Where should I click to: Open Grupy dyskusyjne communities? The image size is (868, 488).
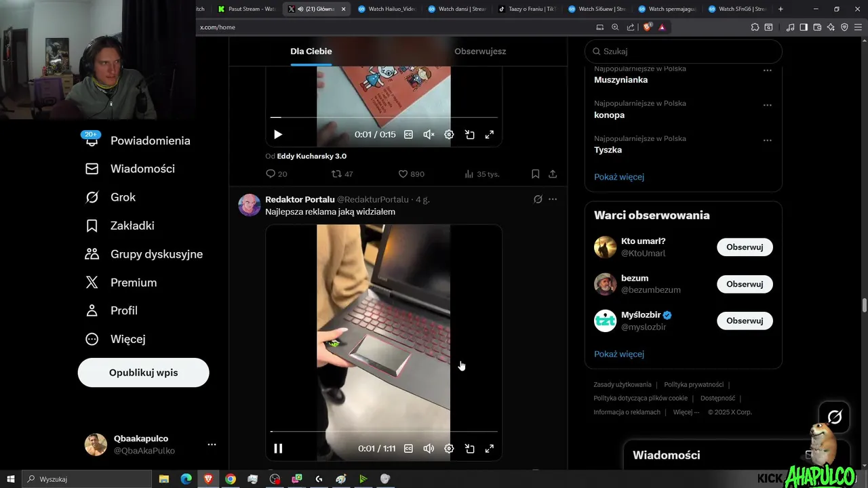point(144,254)
